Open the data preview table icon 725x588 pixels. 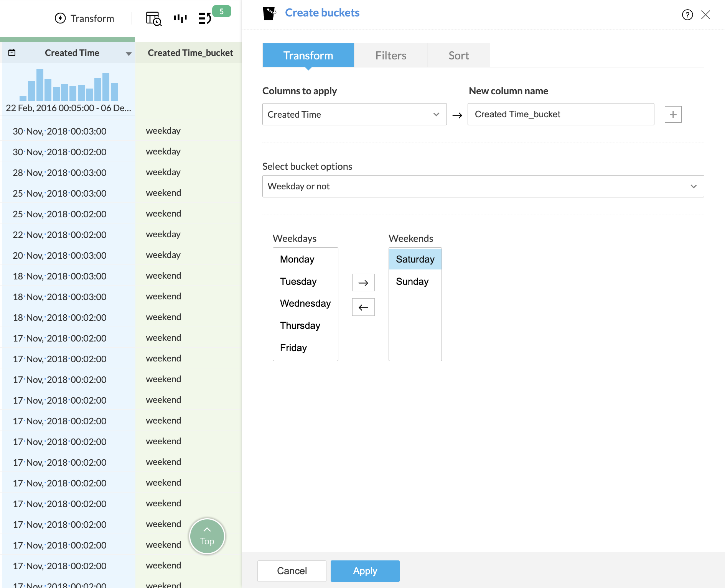pyautogui.click(x=154, y=18)
